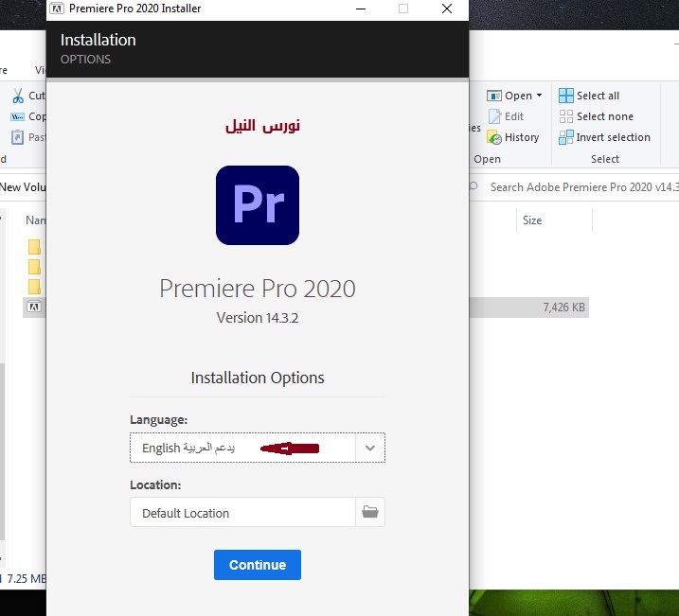Select the Adobe installer file icon in Explorer
The image size is (679, 616).
coord(34,307)
